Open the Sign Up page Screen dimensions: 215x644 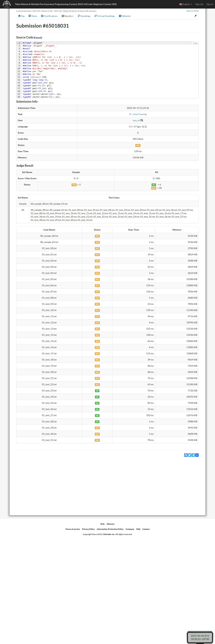(199, 4)
